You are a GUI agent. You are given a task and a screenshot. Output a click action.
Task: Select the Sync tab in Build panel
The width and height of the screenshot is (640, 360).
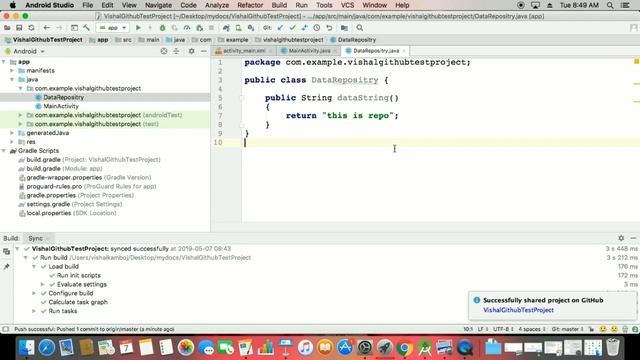38,238
